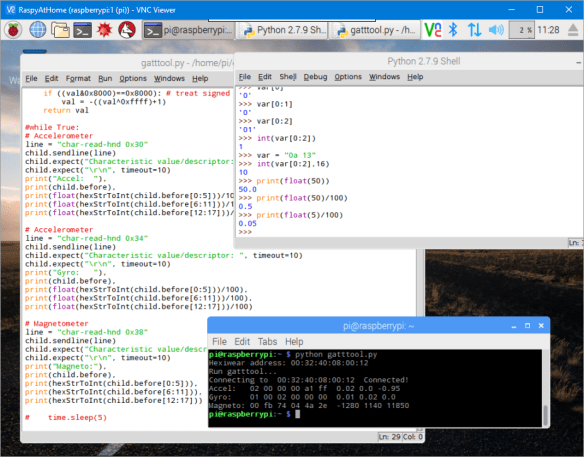Click the '#while True:' comment line
Viewport: 584px width, 457px height.
tap(52, 127)
